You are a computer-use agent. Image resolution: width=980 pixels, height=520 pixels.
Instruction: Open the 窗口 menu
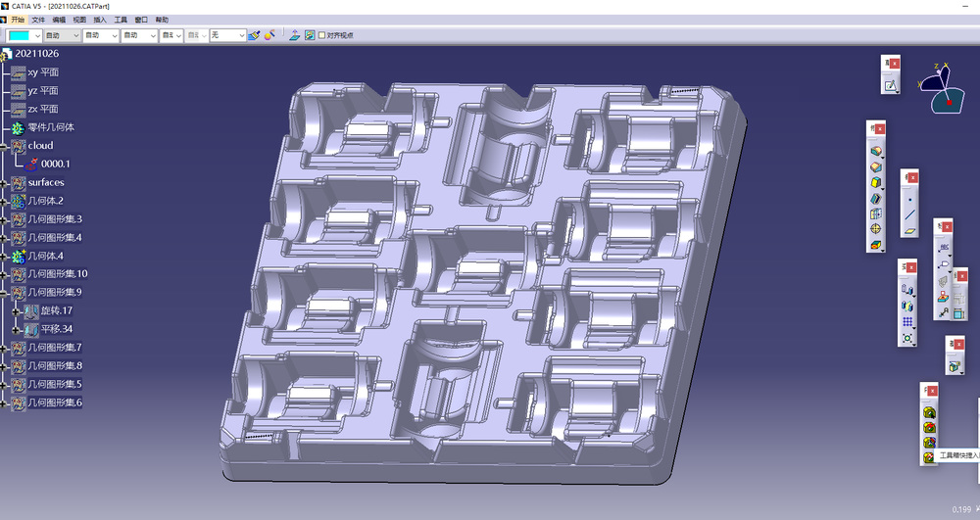[x=141, y=20]
